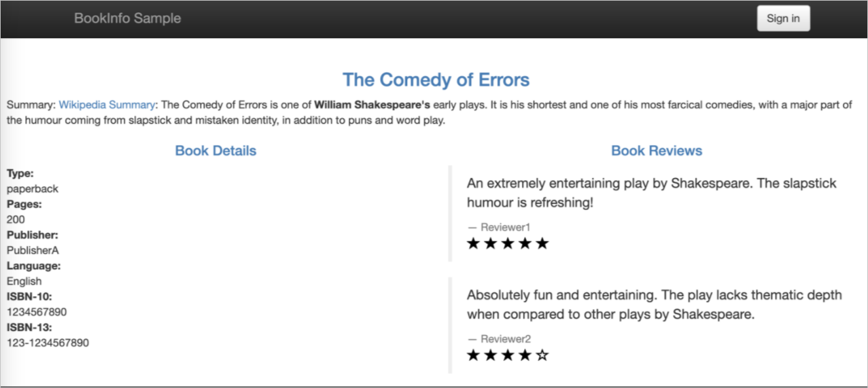Click the first star of Reviewer1's rating
The width and height of the screenshot is (868, 388).
[474, 243]
